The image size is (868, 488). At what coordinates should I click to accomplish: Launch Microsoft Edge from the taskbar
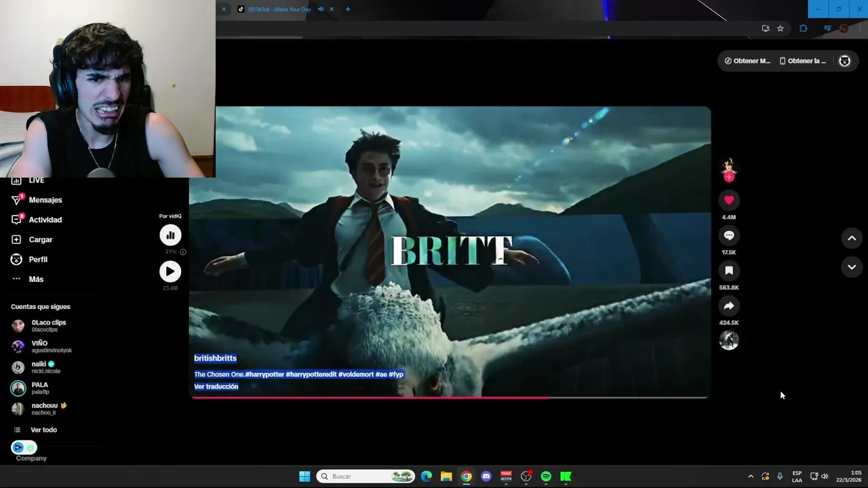click(x=427, y=476)
